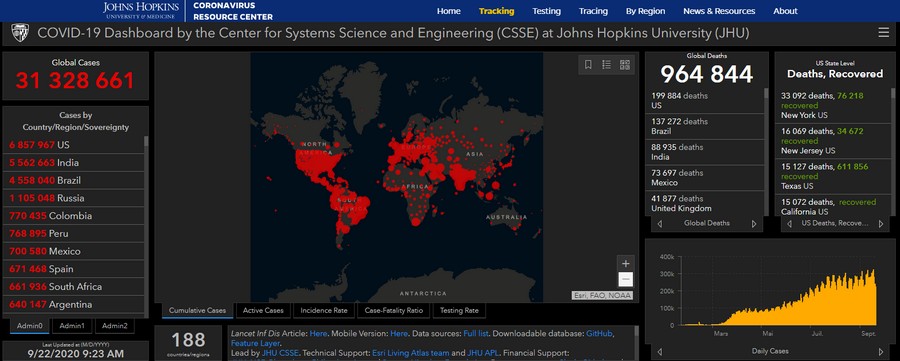The image size is (900, 361).
Task: Switch the region level to Admin1
Action: [x=72, y=326]
